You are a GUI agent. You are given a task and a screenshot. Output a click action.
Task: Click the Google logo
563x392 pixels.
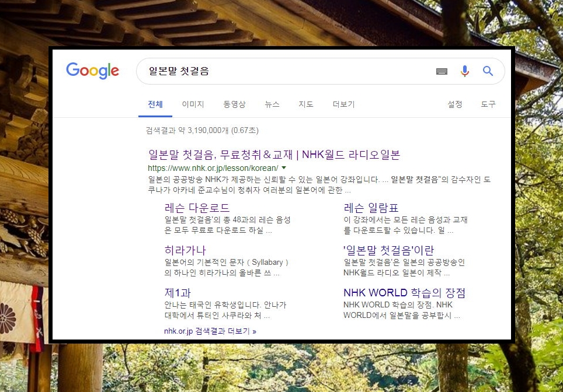point(92,71)
